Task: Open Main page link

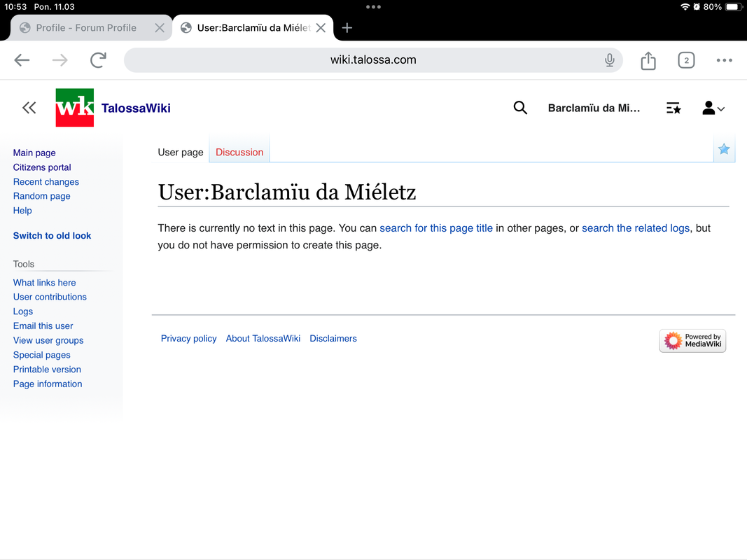Action: [34, 153]
